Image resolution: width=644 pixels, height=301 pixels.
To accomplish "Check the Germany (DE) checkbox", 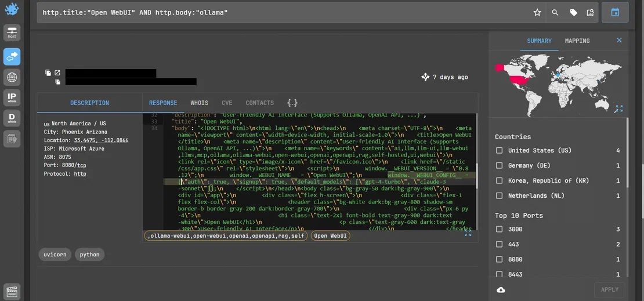I will (499, 165).
